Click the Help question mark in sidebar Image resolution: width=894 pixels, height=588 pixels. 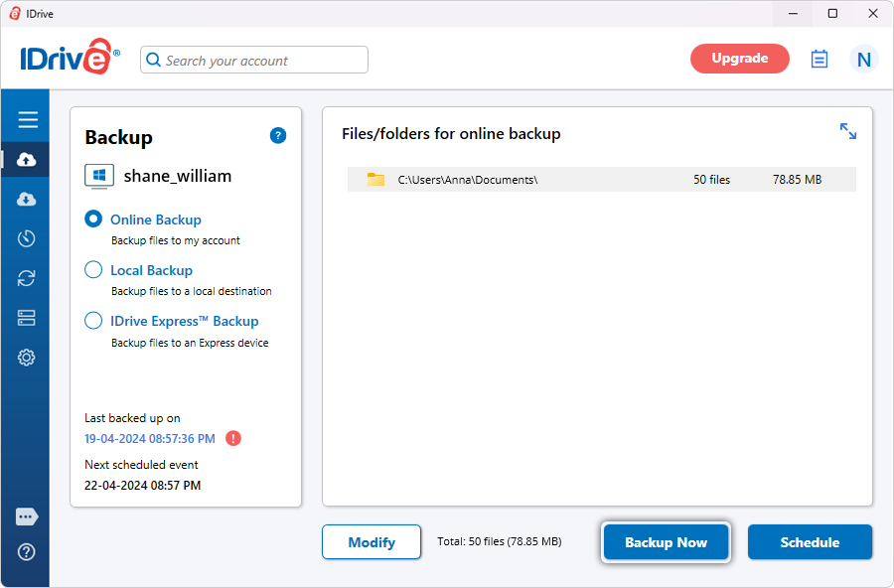(x=27, y=552)
